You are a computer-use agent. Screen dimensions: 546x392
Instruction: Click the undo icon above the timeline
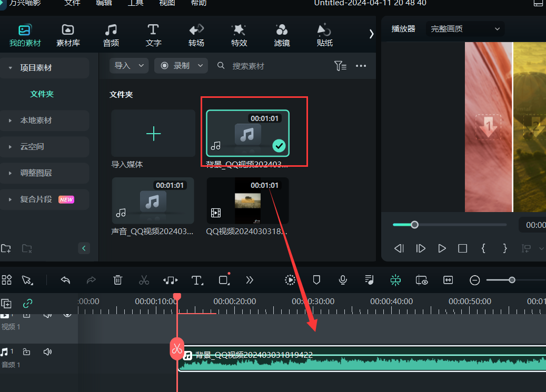(x=65, y=280)
